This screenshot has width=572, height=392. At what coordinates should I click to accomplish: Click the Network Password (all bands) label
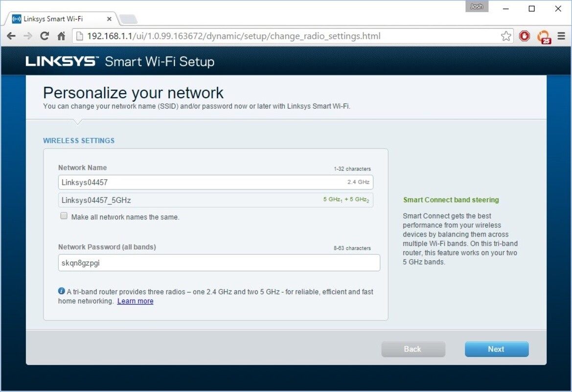pyautogui.click(x=107, y=247)
